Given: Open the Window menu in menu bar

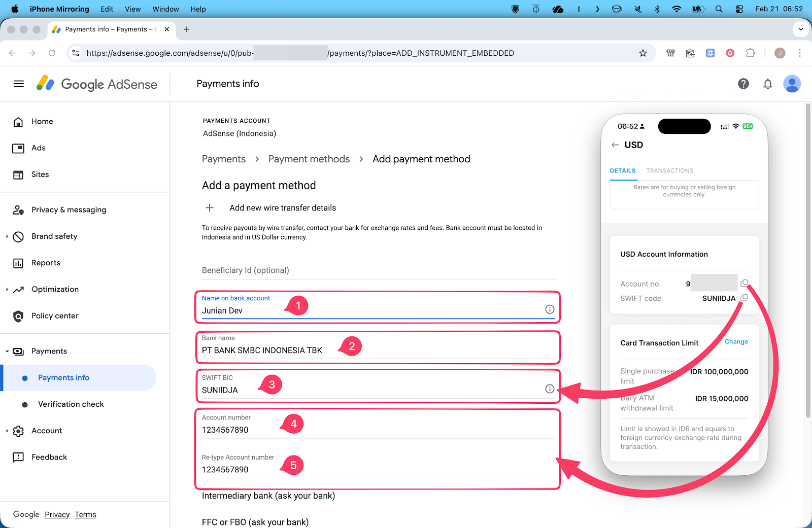Looking at the screenshot, I should [166, 9].
